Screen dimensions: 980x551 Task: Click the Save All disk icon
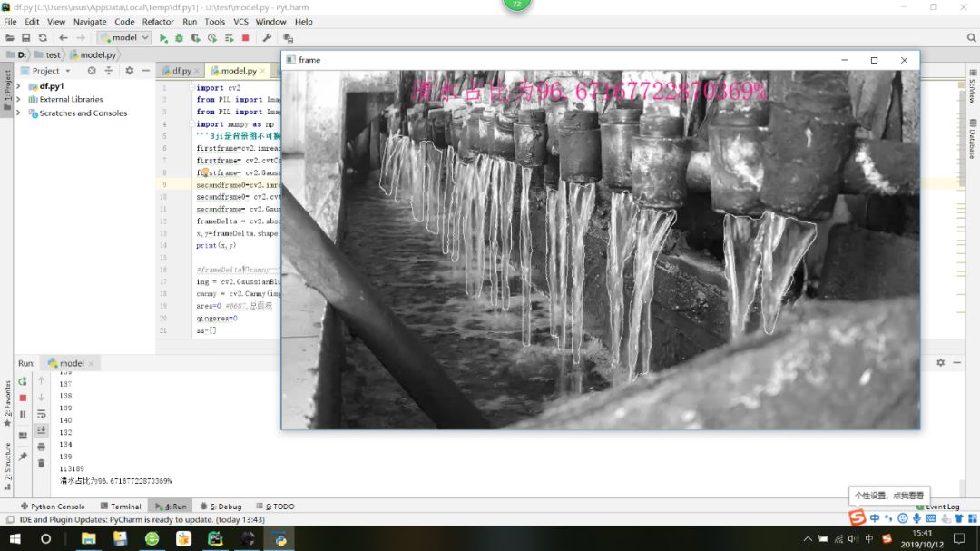26,38
